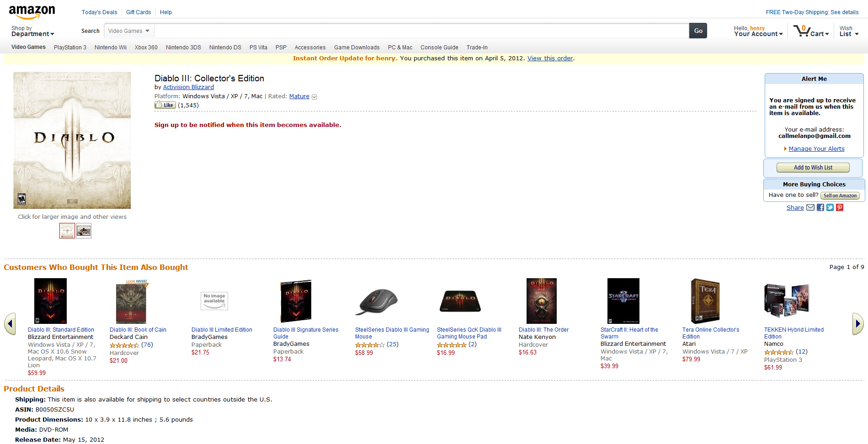Open FREE Two-Day Shipping details link
868x444 pixels.
(812, 12)
